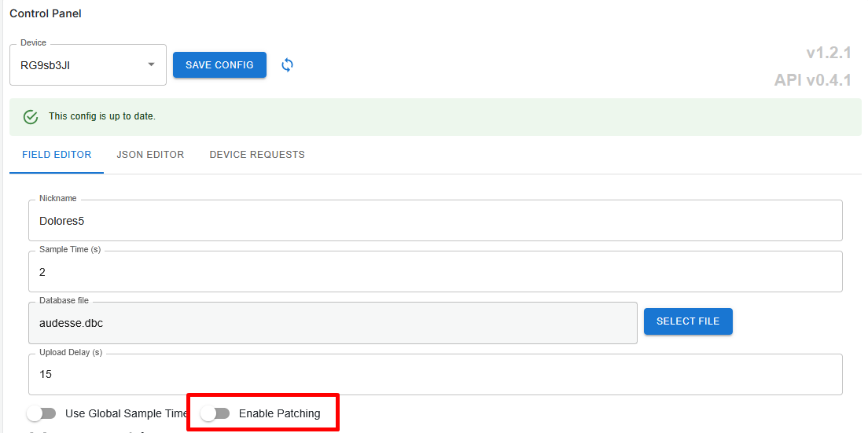Image resolution: width=868 pixels, height=433 pixels.
Task: Click the Database file field audesse.dbc
Action: click(333, 324)
